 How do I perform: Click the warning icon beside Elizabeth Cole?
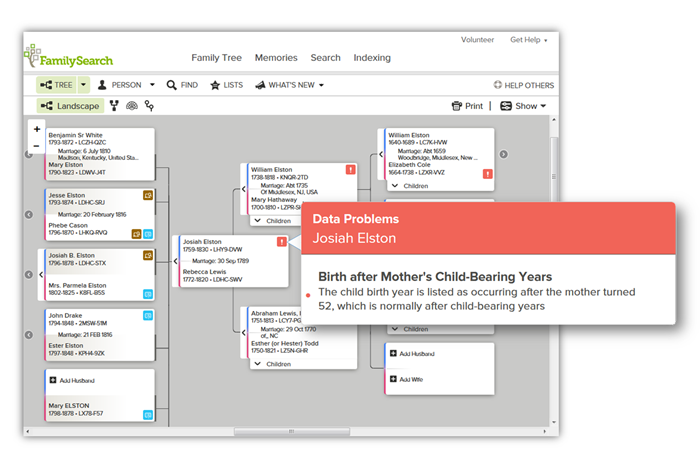(x=488, y=174)
